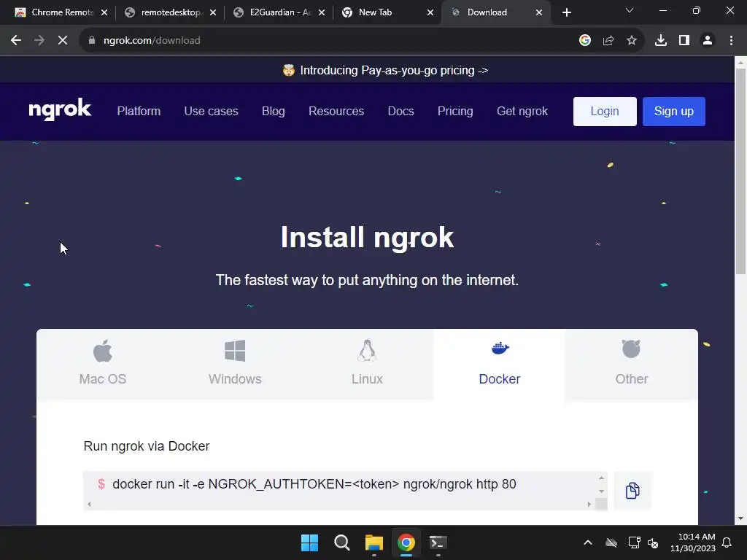Go to the ngrok Blog
Screen dimensions: 747x560
tap(274, 111)
